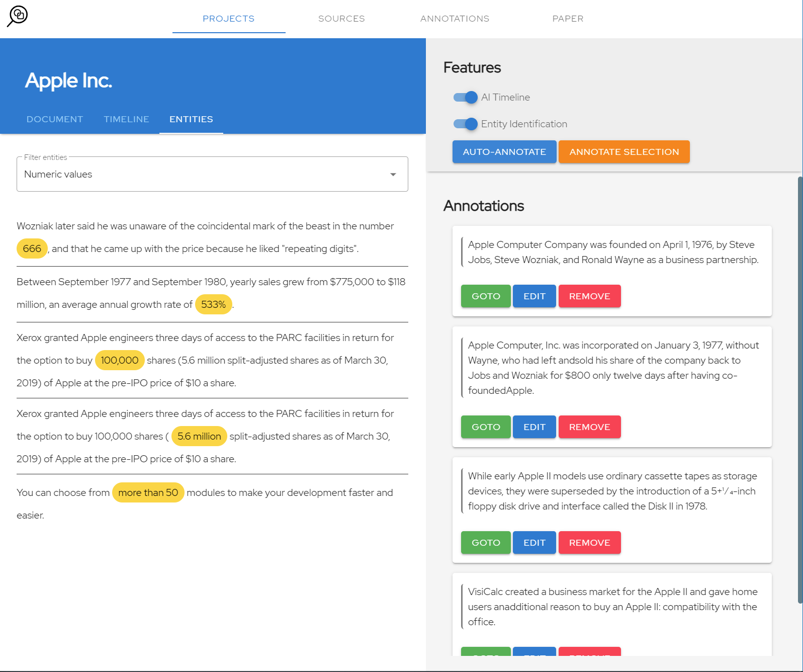Click the highlighted entity 533%
This screenshot has width=803, height=672.
click(x=214, y=304)
